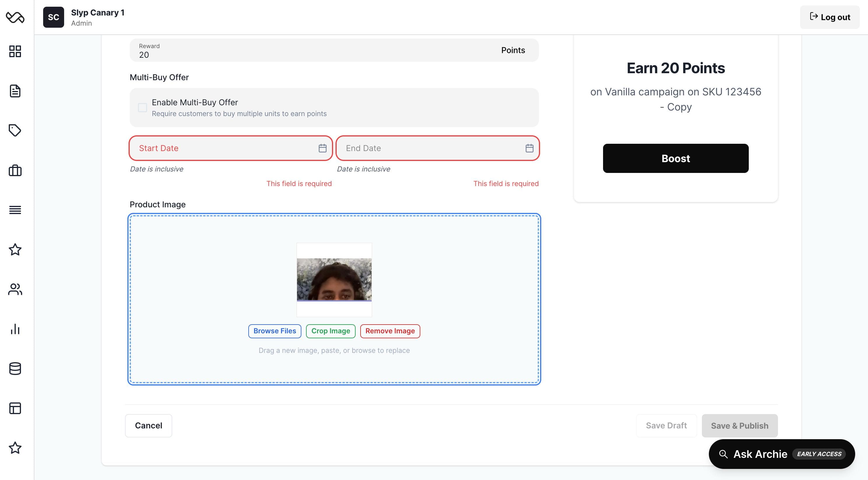868x480 pixels.
Task: Open the price tag icon in sidebar
Action: coord(15,130)
